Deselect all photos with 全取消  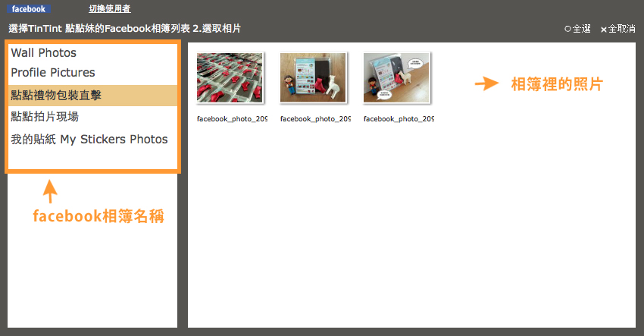click(x=617, y=29)
